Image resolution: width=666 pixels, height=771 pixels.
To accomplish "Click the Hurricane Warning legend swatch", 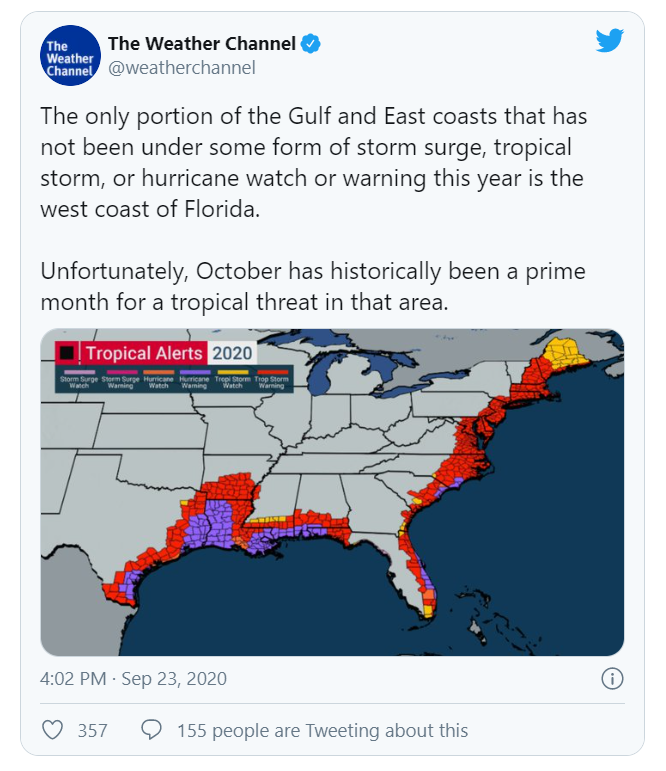I will [x=195, y=372].
